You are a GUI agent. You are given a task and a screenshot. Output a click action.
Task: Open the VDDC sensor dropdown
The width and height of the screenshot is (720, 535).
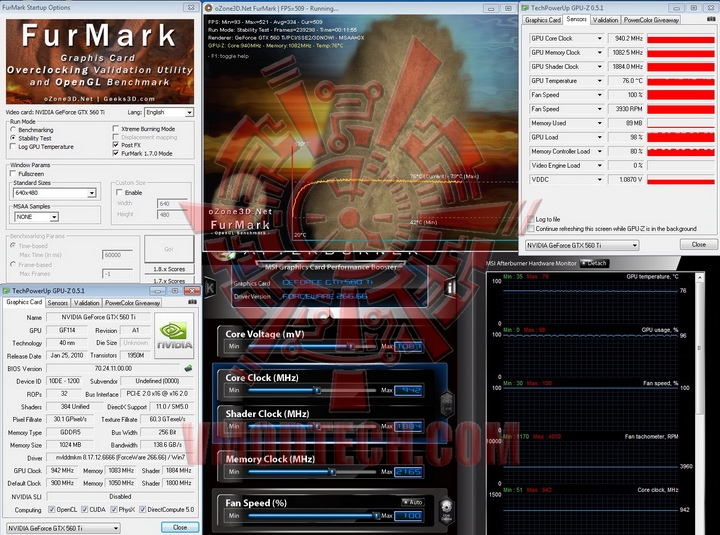(599, 180)
